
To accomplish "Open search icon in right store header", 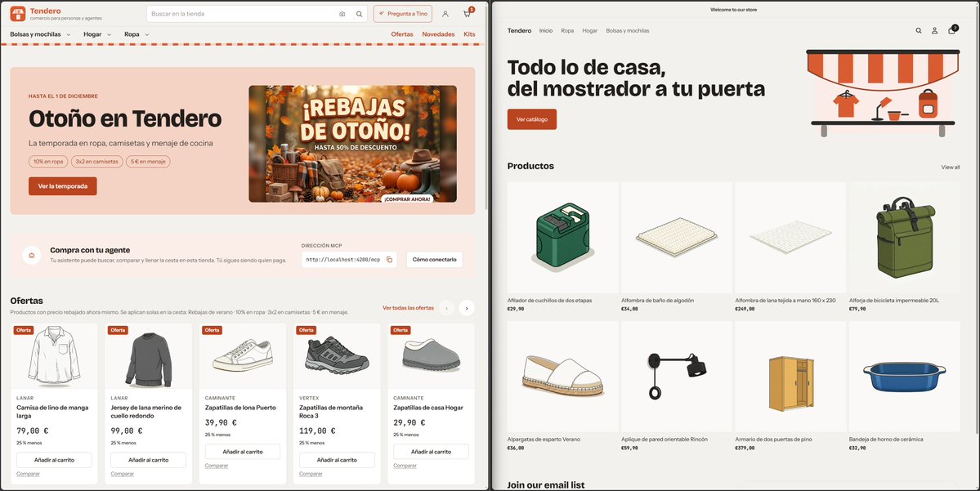I will (x=918, y=30).
